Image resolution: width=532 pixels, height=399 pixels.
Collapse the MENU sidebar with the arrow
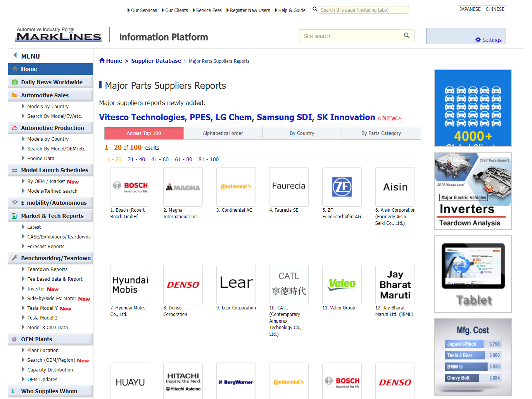(15, 55)
